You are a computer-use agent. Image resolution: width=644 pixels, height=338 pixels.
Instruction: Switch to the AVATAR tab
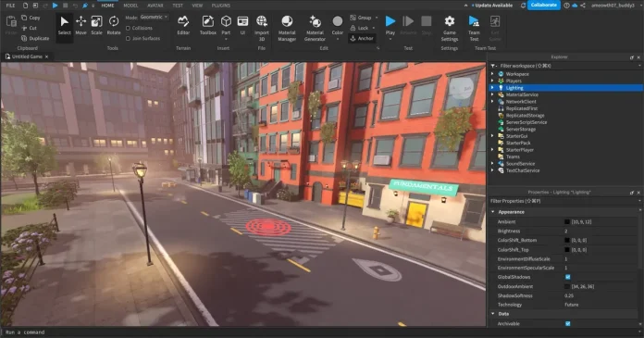tap(155, 6)
